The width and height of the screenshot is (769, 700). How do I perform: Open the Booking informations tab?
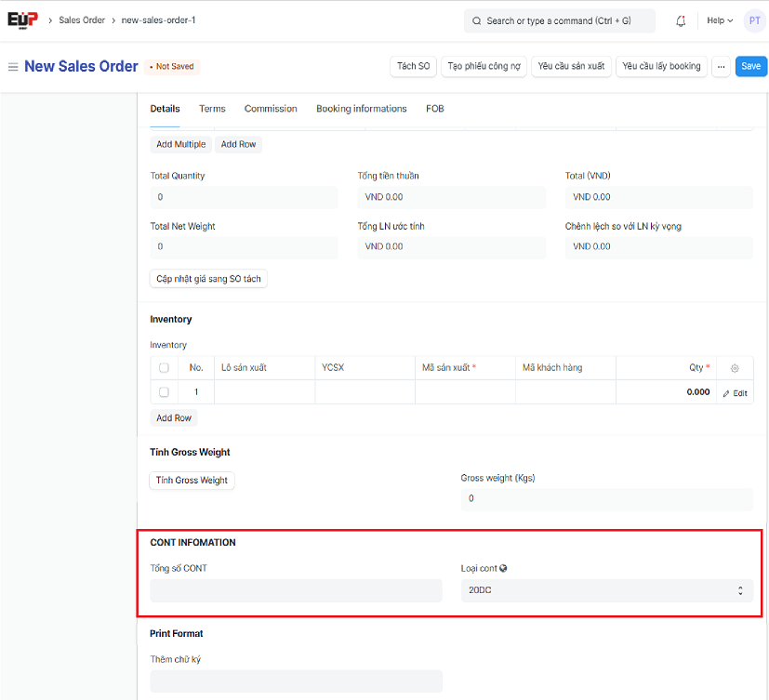[361, 109]
